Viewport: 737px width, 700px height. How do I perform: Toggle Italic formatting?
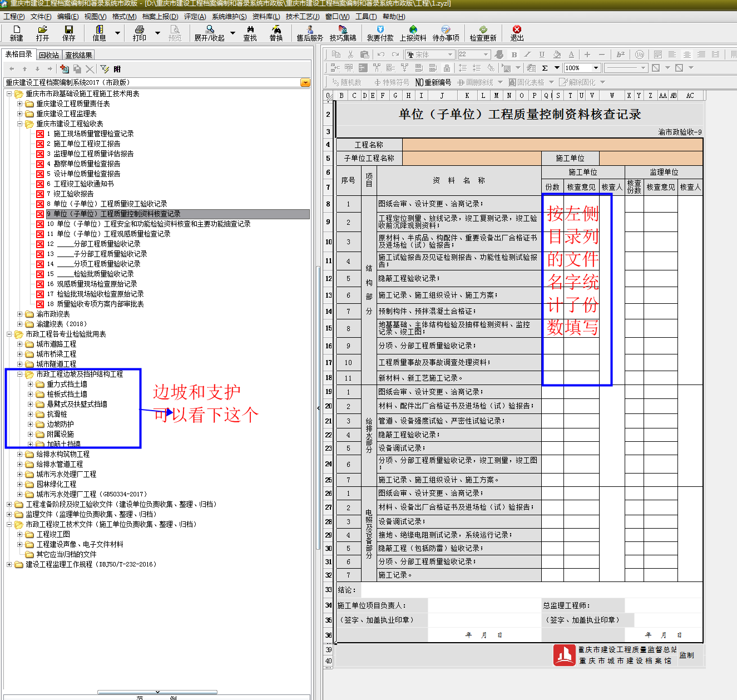click(528, 54)
